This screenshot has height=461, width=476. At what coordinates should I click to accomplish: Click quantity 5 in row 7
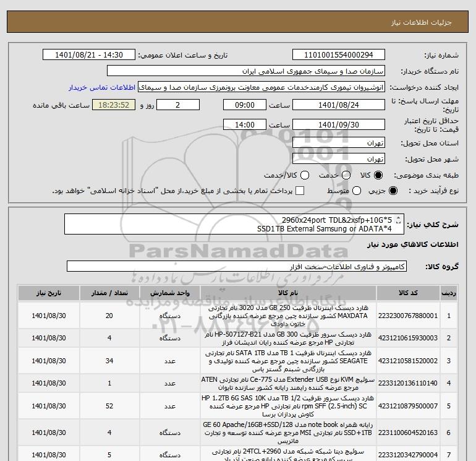(109, 455)
